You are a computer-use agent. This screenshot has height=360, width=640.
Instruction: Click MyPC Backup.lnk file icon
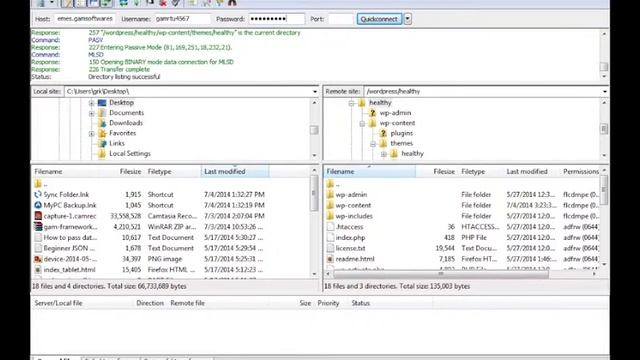point(38,205)
